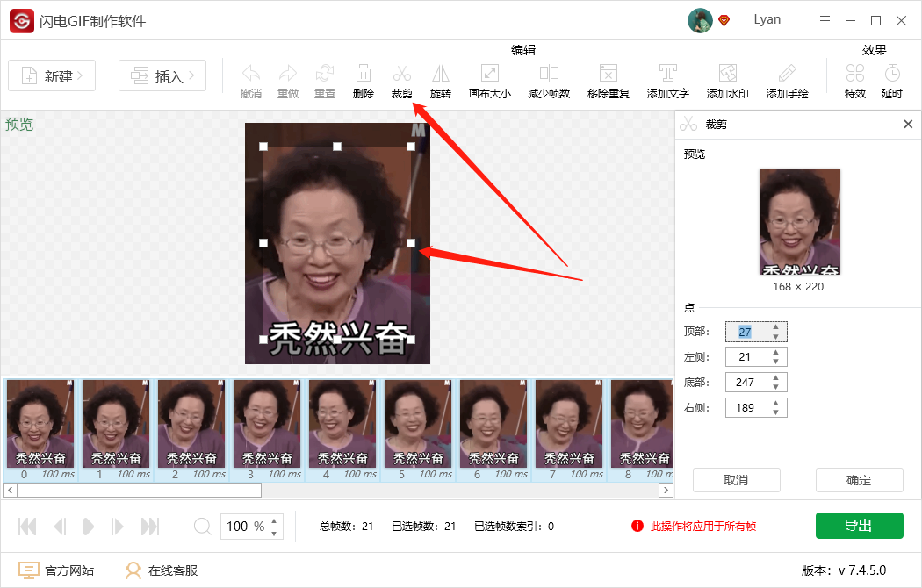Increase the 顶部 value using its stepper

774,327
